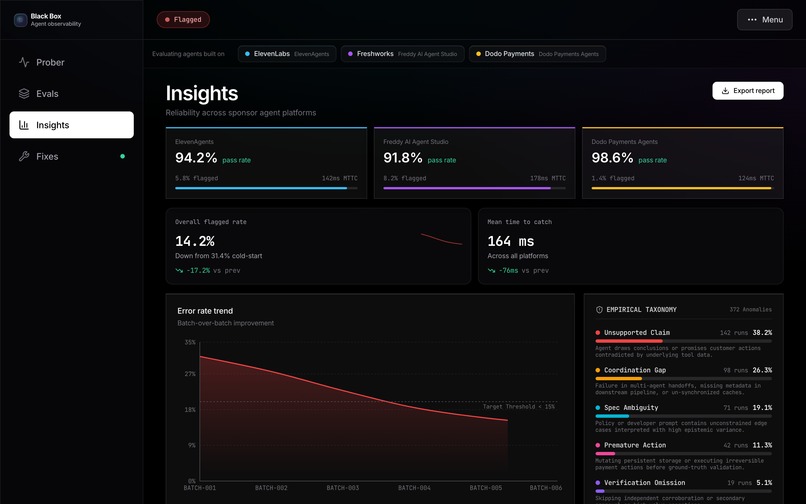Click the purple dot beside Verification Omission

pyautogui.click(x=598, y=483)
